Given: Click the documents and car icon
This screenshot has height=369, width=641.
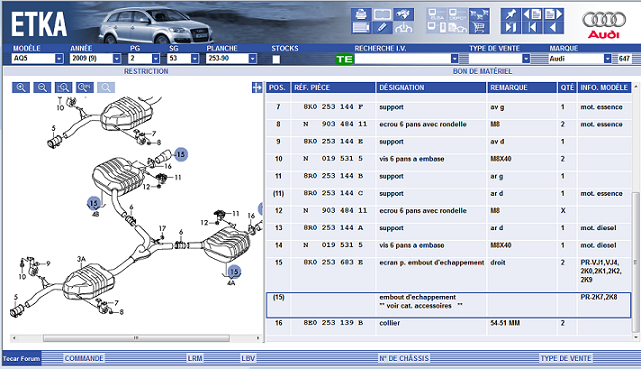Looking at the screenshot, I should click(458, 27).
